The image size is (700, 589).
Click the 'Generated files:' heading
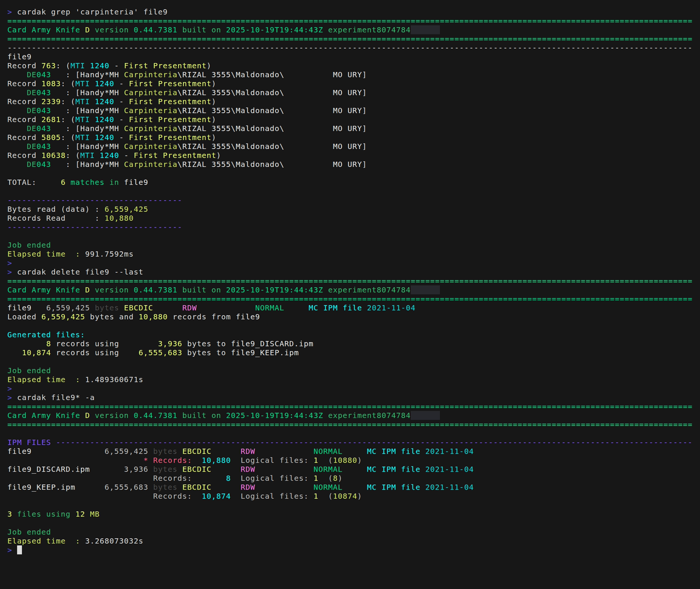46,335
